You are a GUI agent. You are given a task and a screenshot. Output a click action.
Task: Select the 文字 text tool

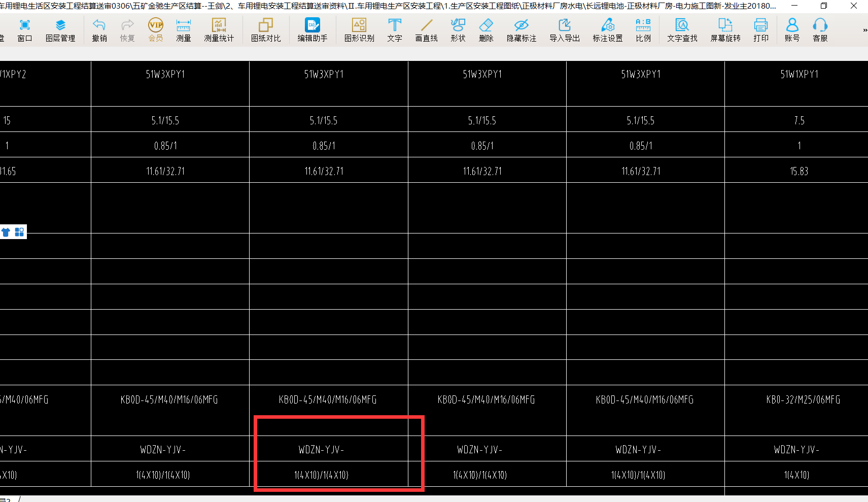(x=394, y=30)
